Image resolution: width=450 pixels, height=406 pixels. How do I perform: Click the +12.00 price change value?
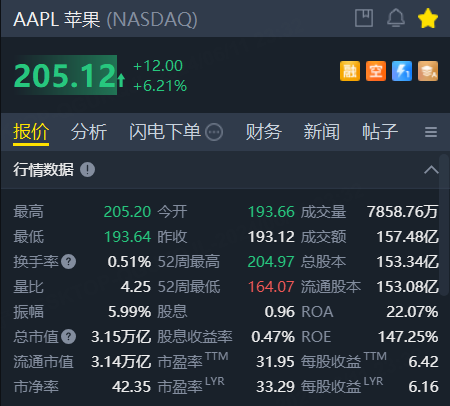pyautogui.click(x=158, y=66)
